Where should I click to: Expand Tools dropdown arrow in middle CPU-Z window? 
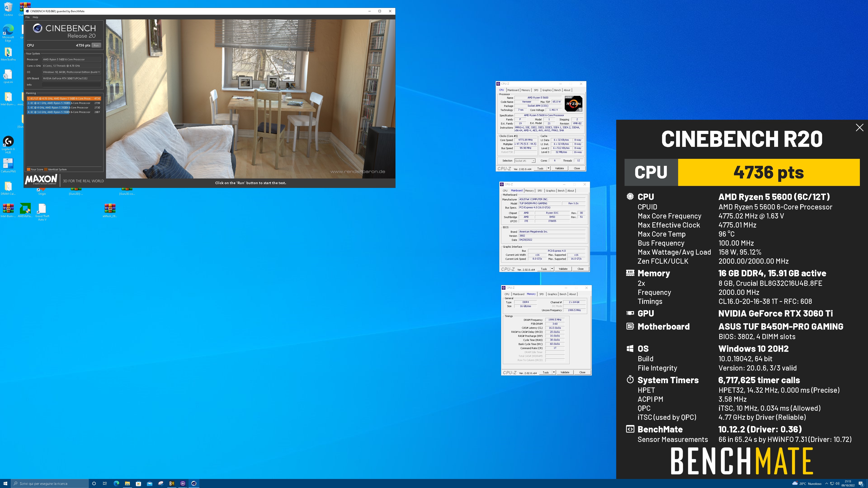click(552, 269)
